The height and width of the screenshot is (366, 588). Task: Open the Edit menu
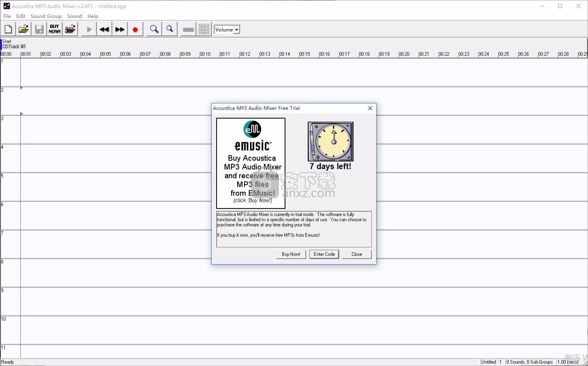coord(21,16)
